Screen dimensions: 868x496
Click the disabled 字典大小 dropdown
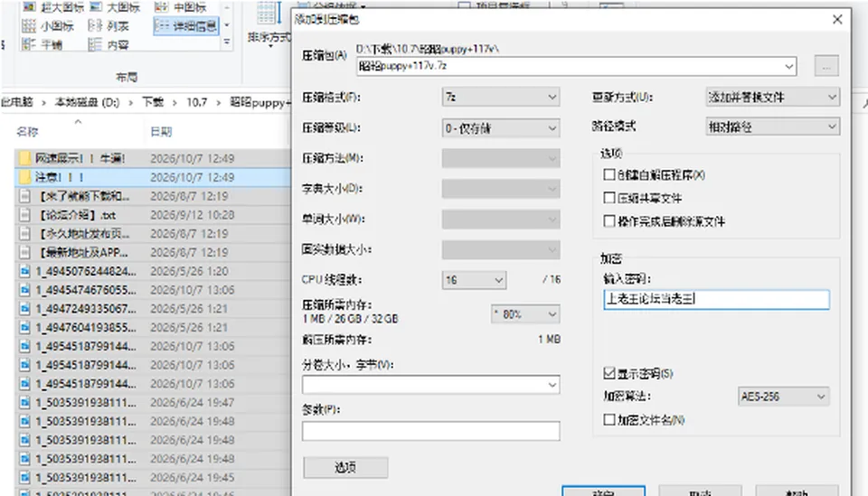(500, 189)
